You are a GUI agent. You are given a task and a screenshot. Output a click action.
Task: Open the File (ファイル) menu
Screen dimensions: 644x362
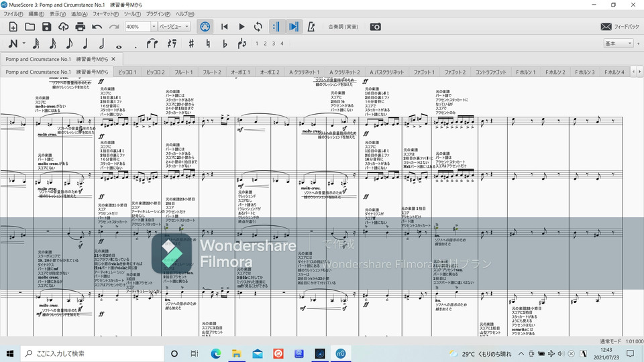13,14
